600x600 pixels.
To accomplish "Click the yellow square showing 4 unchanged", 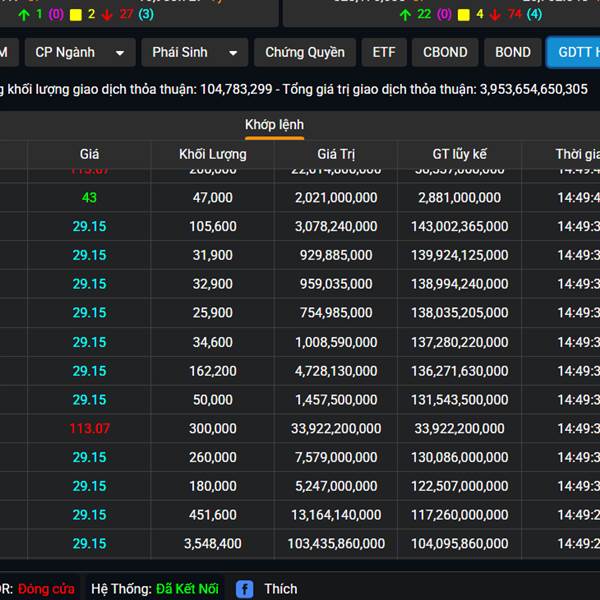I will [x=463, y=14].
